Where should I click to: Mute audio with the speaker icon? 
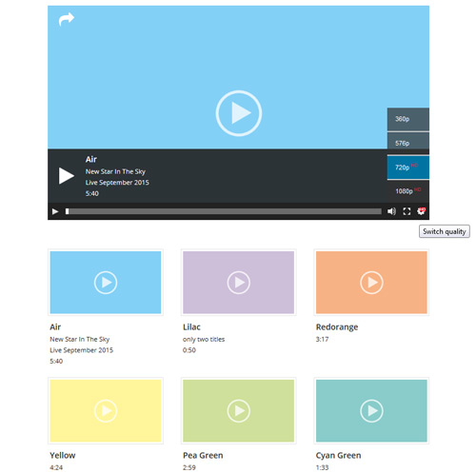tap(391, 211)
